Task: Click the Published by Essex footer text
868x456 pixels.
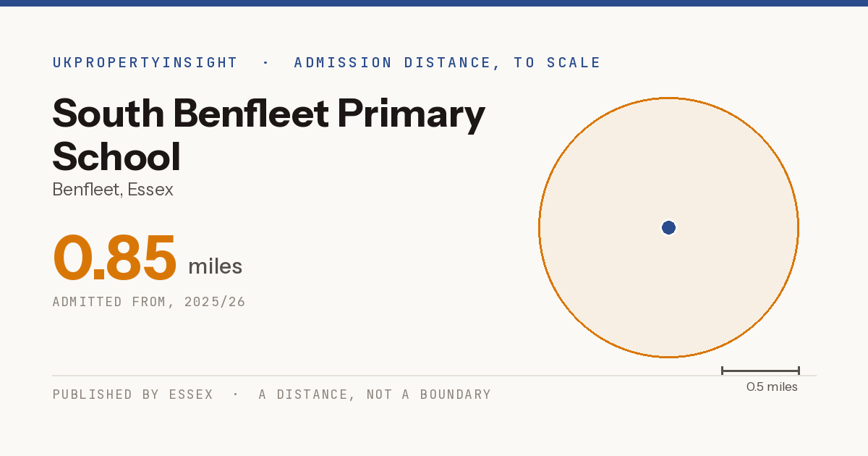Action: [133, 394]
